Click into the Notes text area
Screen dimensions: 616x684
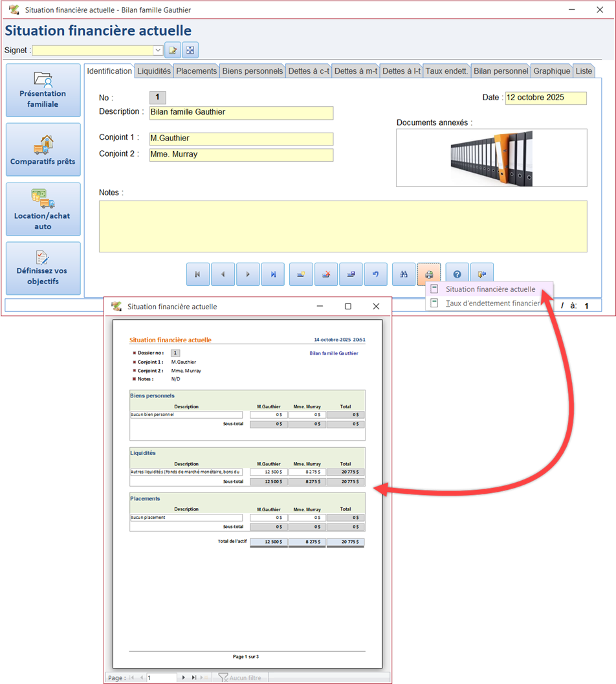point(343,226)
